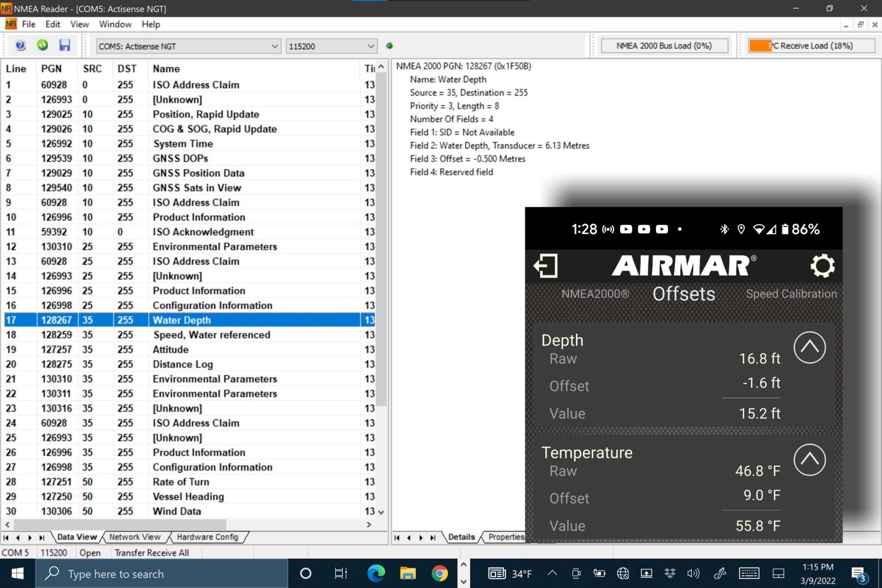The image size is (882, 588).
Task: Open the Edit menu
Action: [x=53, y=24]
